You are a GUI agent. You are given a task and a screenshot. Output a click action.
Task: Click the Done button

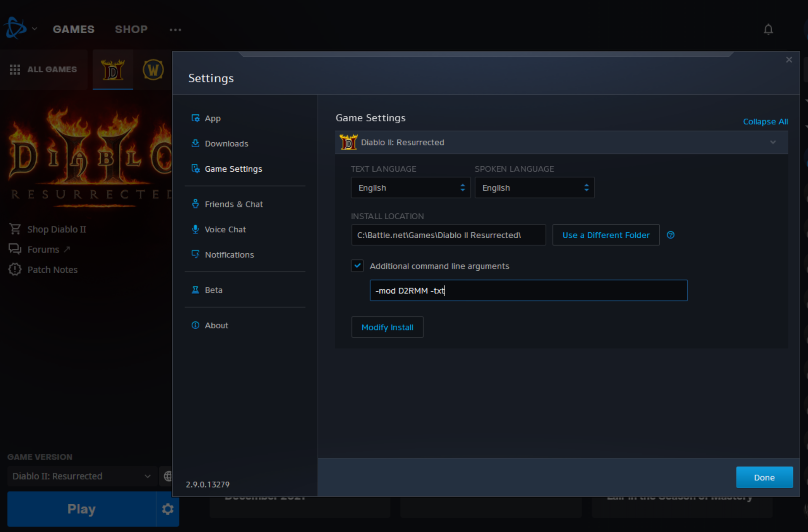click(x=764, y=477)
